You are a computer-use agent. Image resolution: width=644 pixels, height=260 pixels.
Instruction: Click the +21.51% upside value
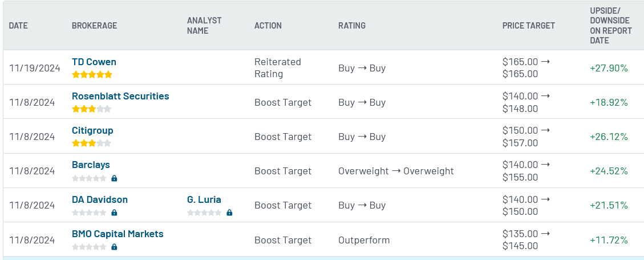[x=609, y=205]
